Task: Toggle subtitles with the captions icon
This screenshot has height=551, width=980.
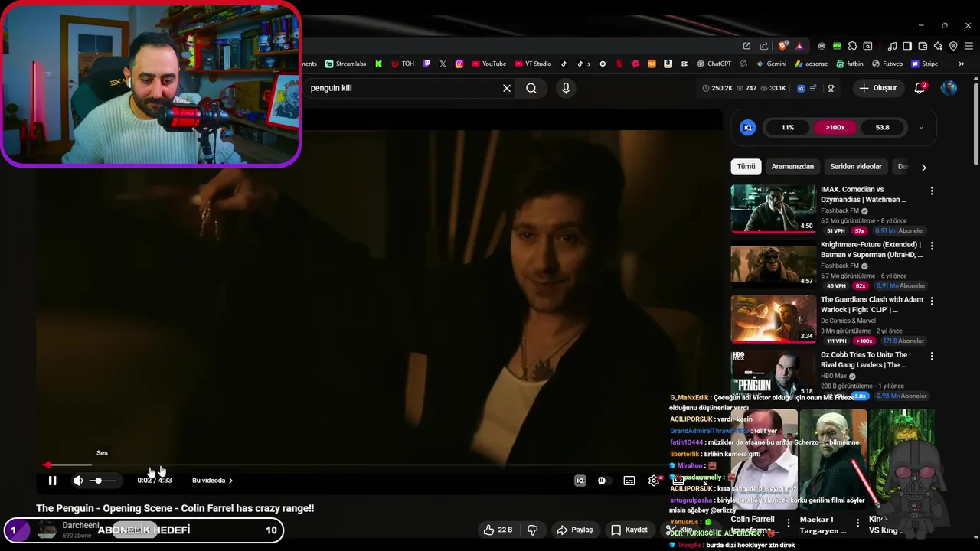Action: click(629, 481)
